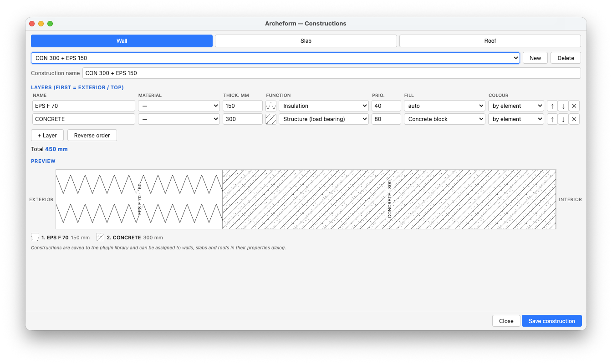Add a layer with + Layer
612x364 pixels.
47,136
